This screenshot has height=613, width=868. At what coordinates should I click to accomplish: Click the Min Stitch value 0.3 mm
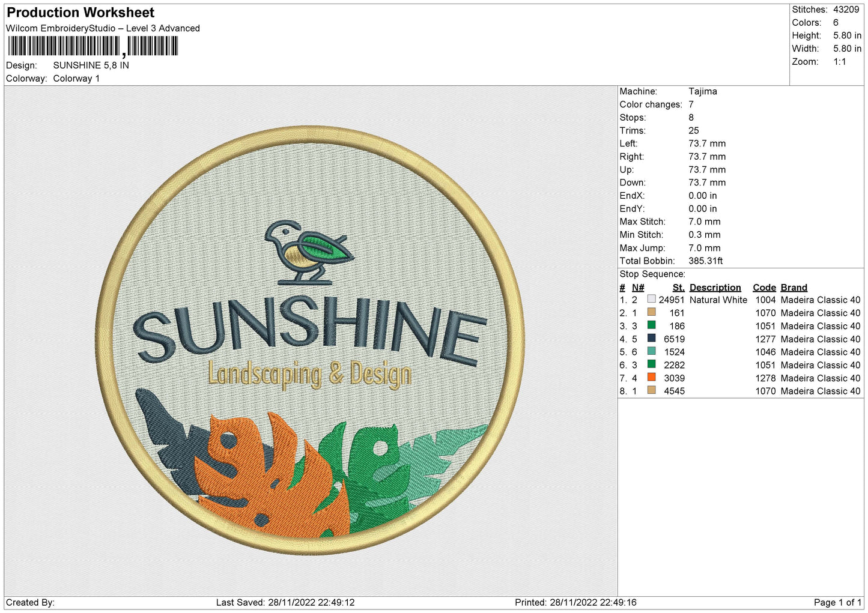pos(705,235)
